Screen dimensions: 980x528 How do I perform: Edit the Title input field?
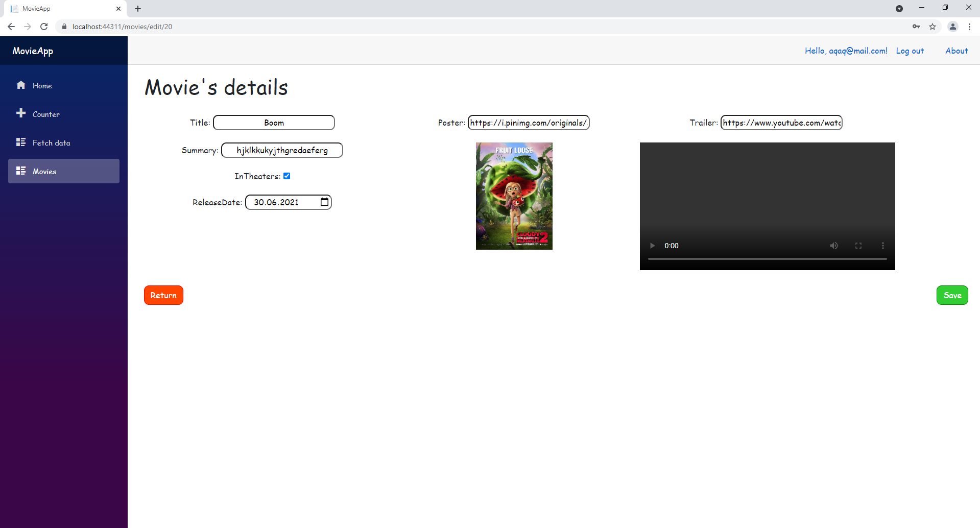point(274,123)
